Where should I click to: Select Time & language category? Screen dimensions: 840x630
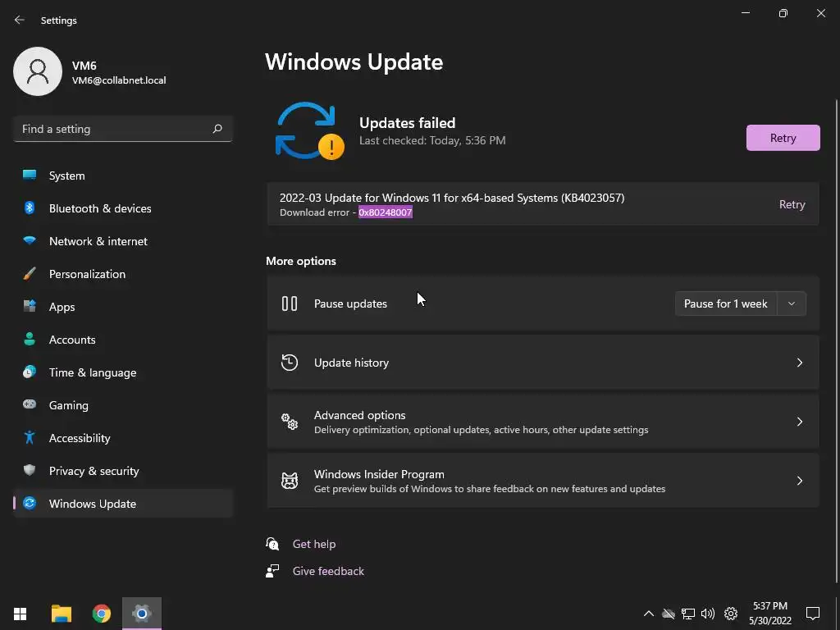pyautogui.click(x=123, y=372)
